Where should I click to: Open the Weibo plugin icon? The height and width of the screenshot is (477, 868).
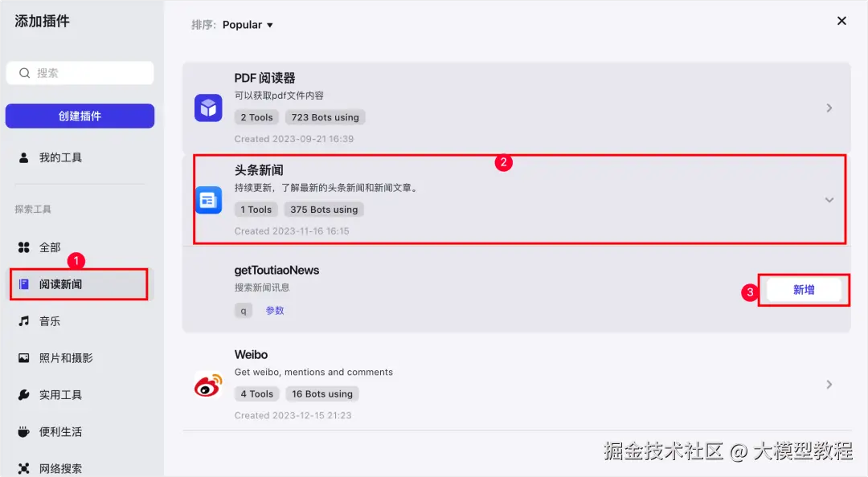pos(208,384)
